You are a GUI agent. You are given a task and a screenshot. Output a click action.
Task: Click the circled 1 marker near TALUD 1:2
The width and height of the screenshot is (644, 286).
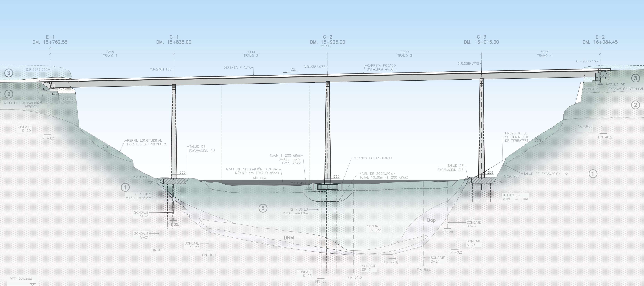[x=593, y=174]
